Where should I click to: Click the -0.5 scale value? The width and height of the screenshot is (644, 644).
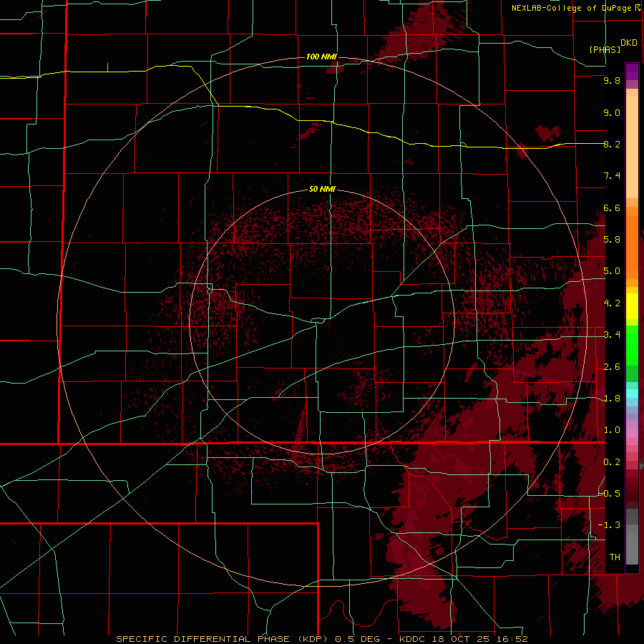coord(610,493)
